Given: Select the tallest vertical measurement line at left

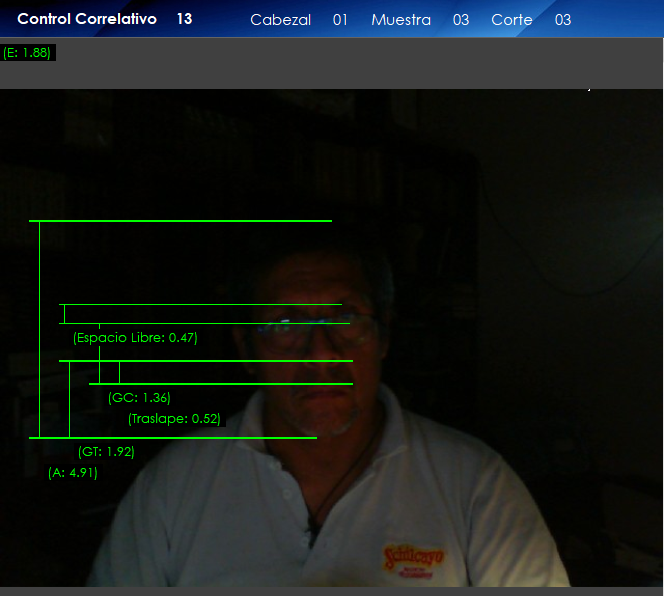Looking at the screenshot, I should (x=39, y=330).
